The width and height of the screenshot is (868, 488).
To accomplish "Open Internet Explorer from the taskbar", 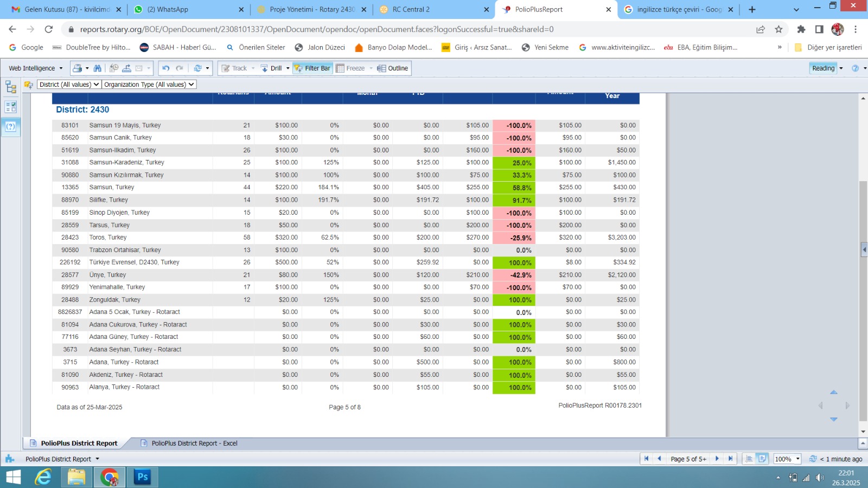I will click(x=43, y=477).
